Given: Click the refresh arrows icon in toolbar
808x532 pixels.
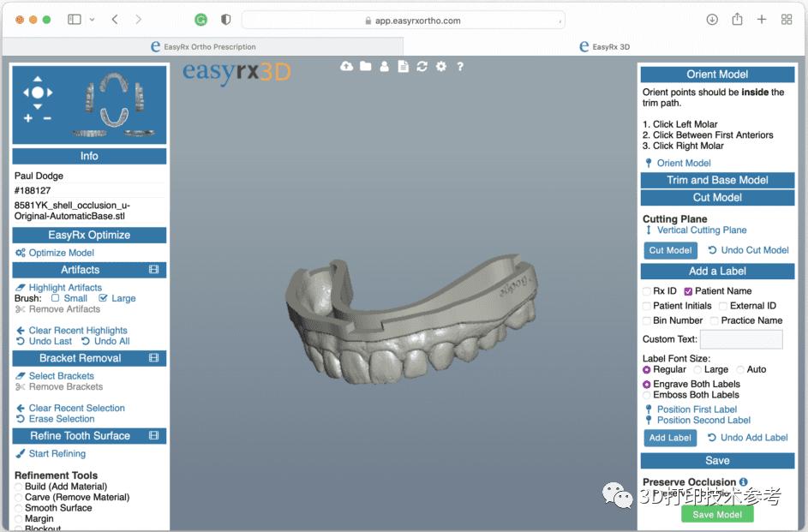Looking at the screenshot, I should coord(422,67).
